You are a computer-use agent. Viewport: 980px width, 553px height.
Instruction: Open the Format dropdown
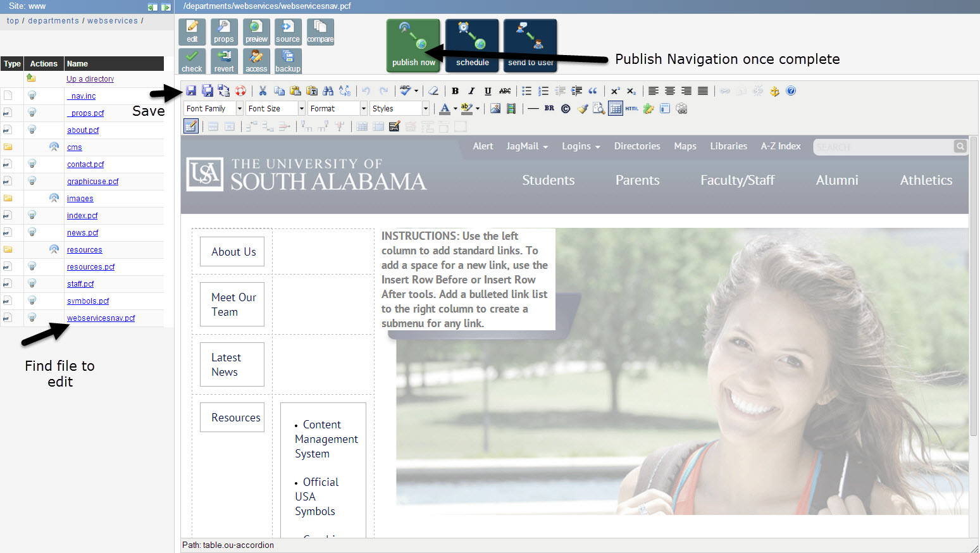click(338, 109)
